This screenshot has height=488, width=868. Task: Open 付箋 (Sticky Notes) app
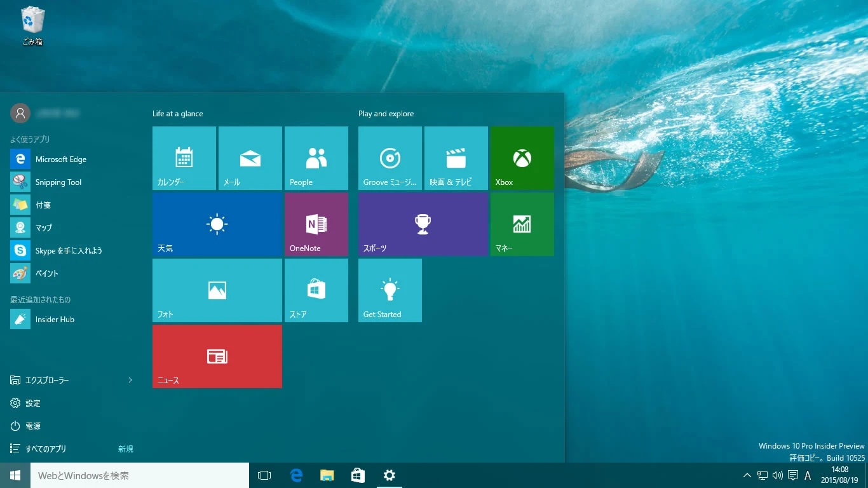pos(72,205)
